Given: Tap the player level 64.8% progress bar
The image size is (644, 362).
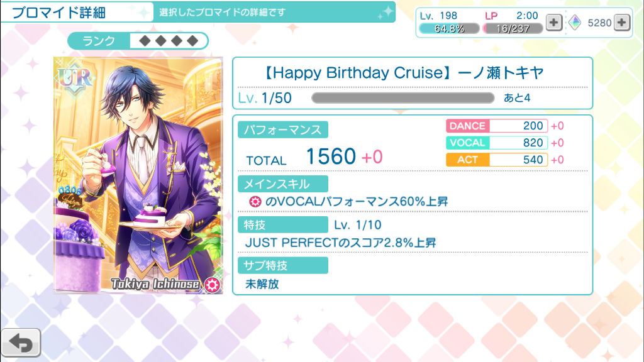Looking at the screenshot, I should tap(449, 28).
